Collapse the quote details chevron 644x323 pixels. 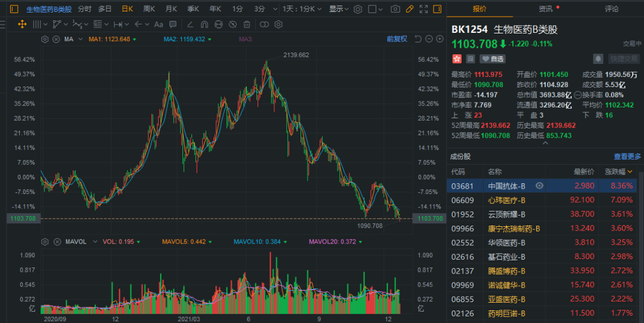546,144
